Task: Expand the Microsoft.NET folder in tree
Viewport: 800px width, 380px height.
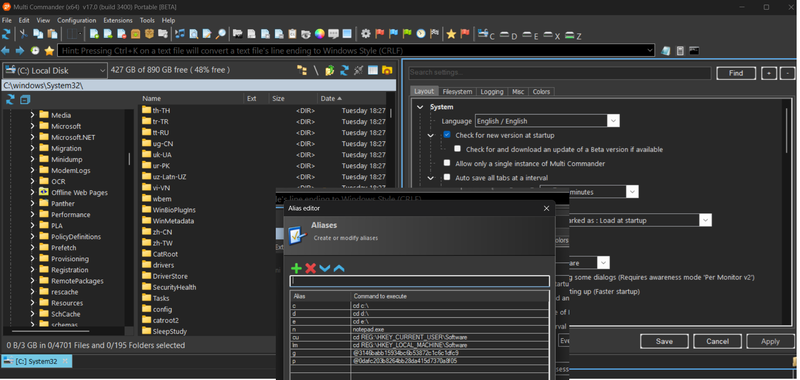Action: (33, 137)
